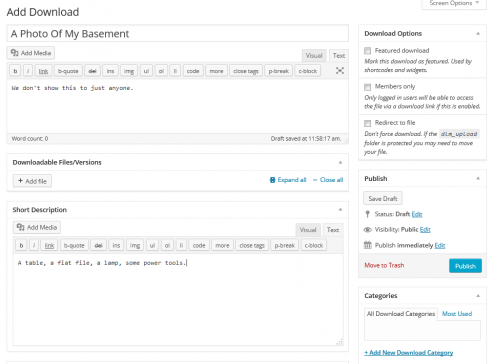Click more button in main editor toolbar

point(216,71)
